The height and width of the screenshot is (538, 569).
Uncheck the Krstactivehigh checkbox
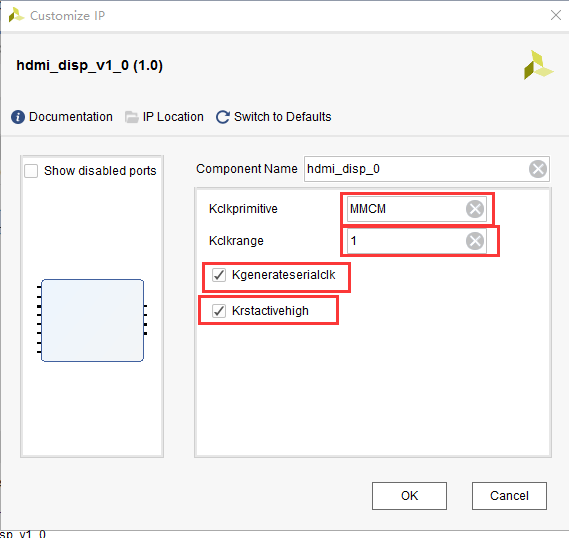219,311
